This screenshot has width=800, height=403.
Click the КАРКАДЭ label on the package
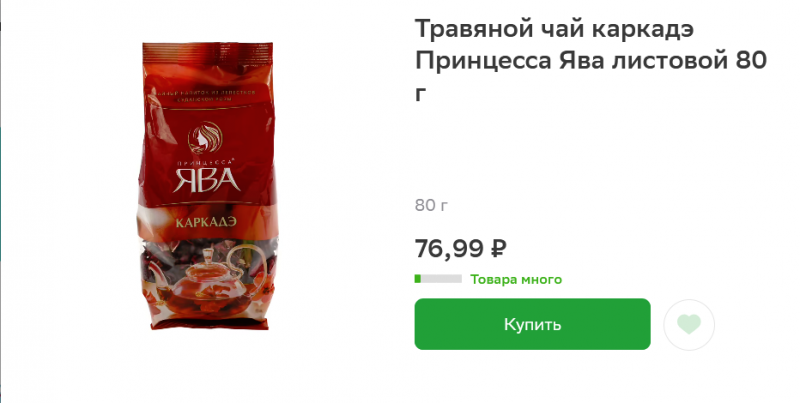click(x=206, y=222)
